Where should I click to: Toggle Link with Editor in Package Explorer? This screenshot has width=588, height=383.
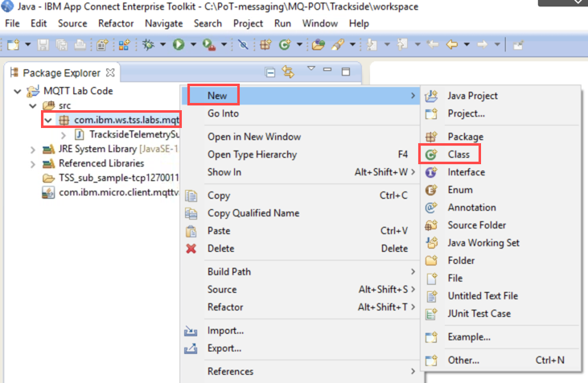click(x=289, y=72)
